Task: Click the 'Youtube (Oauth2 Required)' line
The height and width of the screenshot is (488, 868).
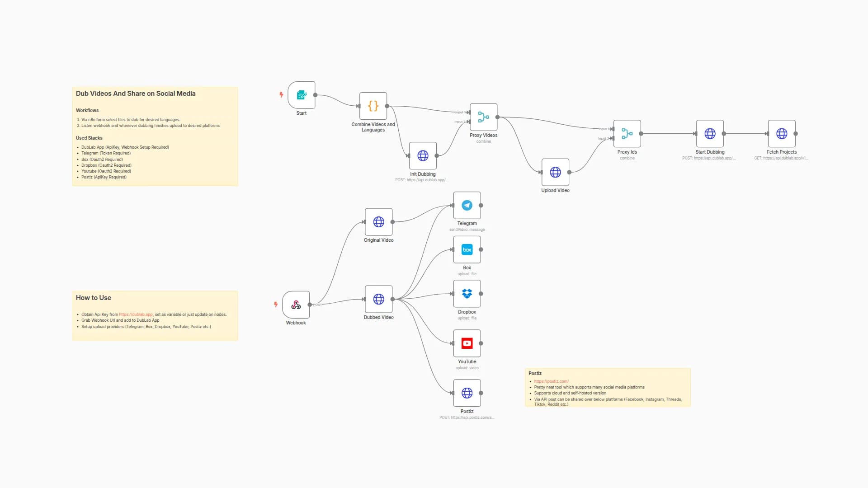Action: pos(106,171)
